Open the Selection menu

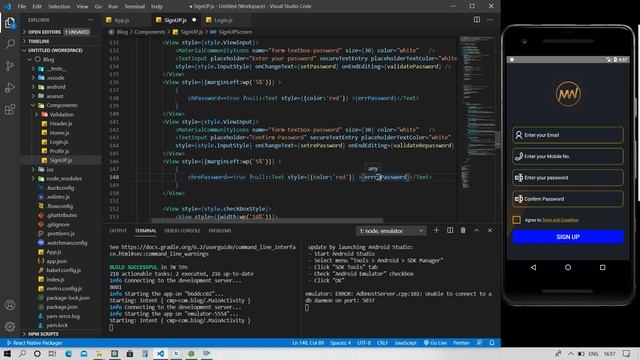[x=59, y=6]
